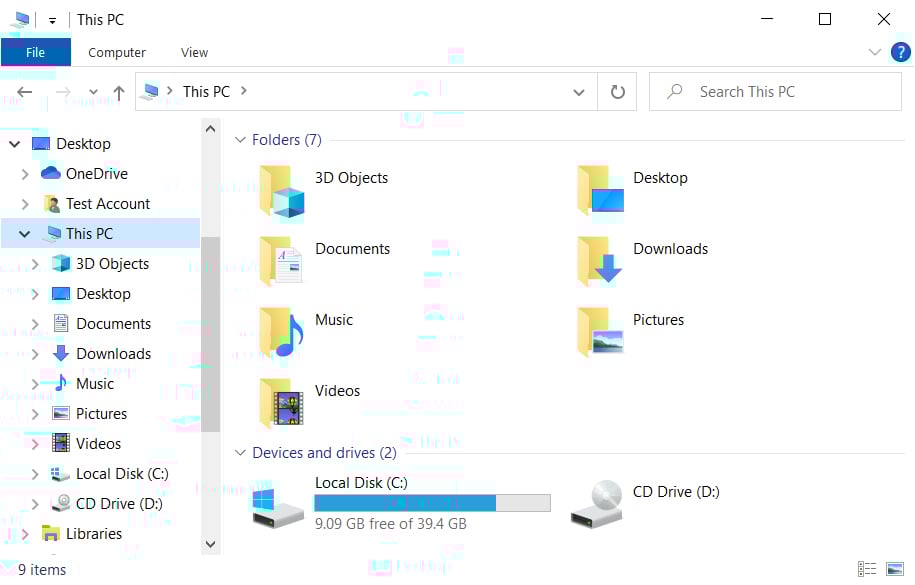915x585 pixels.
Task: Click the navigation pane scroll-up arrow
Action: [211, 128]
